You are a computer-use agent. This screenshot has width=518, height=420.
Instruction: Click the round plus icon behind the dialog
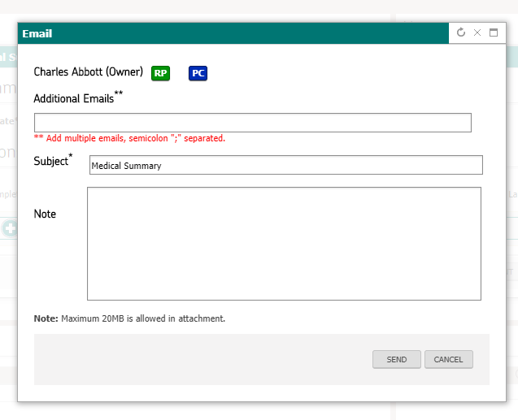[10, 228]
